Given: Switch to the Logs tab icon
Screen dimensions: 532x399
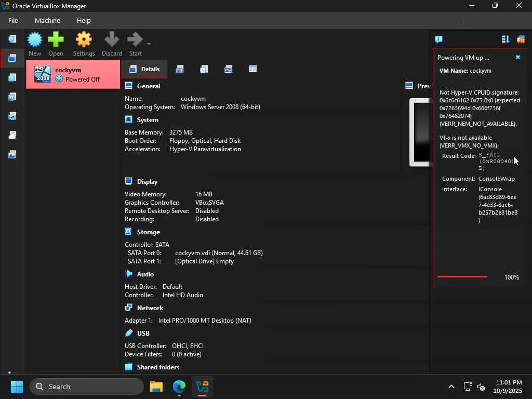Looking at the screenshot, I should tap(204, 69).
